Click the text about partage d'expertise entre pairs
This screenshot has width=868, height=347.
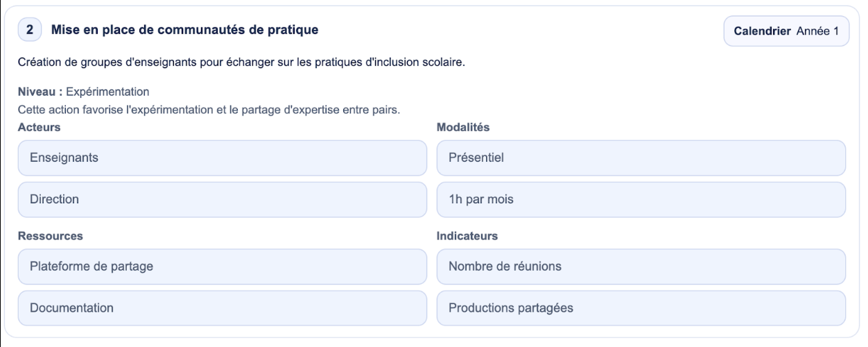[x=210, y=109]
